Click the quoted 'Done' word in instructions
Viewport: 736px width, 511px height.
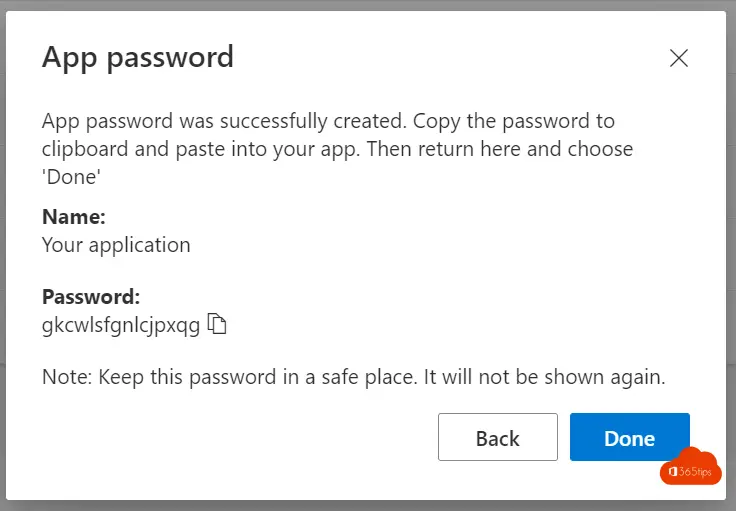click(x=71, y=177)
